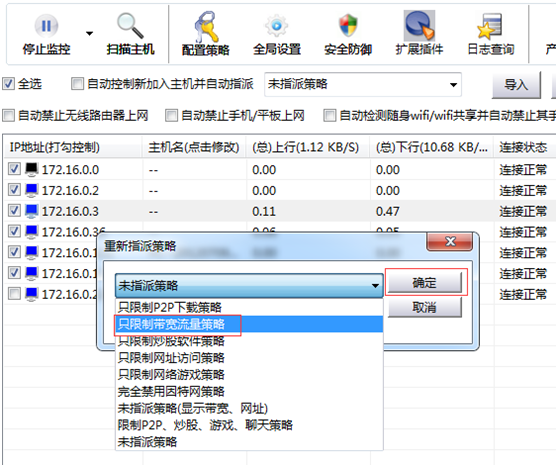Open 扫描主机 magnifier tool
The height and width of the screenshot is (467, 558).
point(130,26)
